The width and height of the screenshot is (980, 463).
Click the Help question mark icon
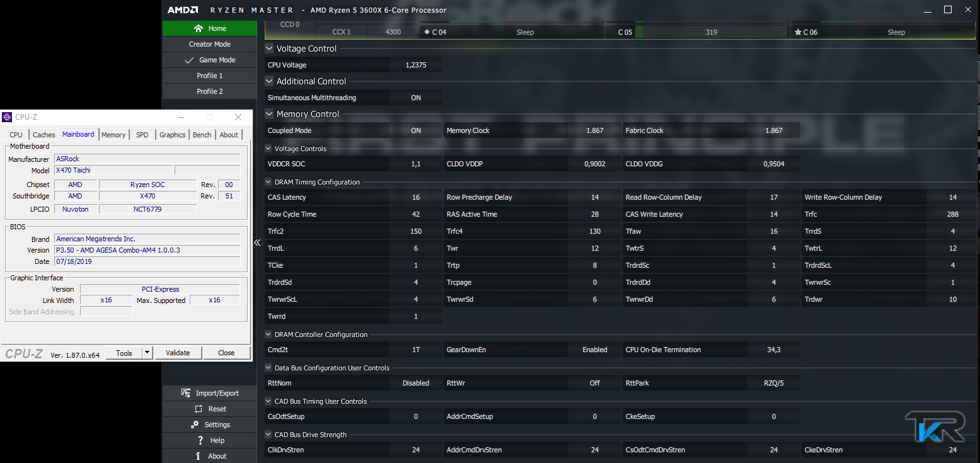click(x=200, y=440)
